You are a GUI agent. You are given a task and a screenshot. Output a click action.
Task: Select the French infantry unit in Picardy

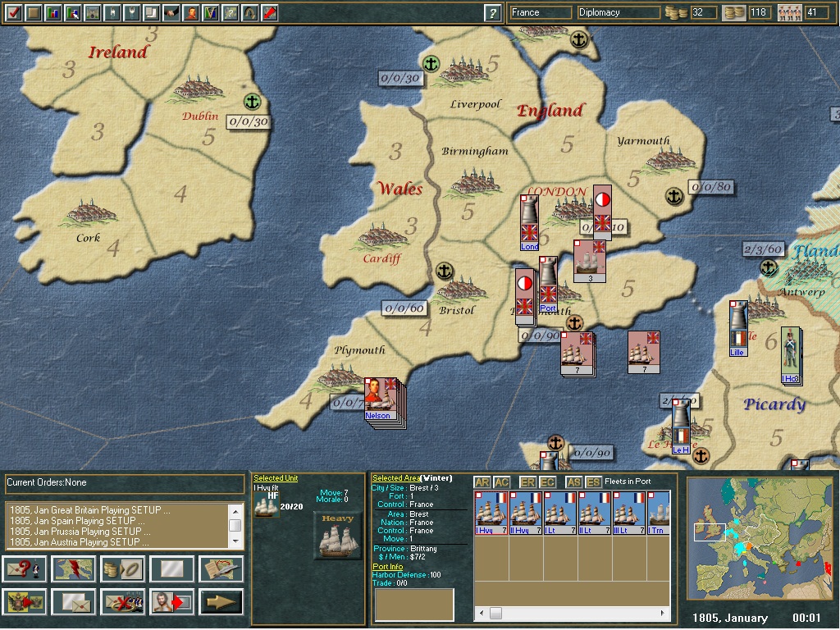coord(790,356)
